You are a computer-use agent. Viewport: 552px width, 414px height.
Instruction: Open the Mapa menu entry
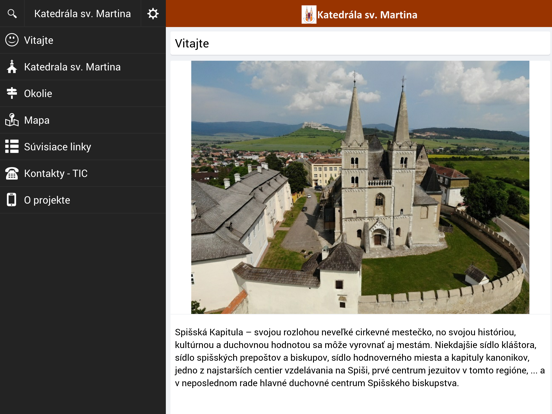[83, 120]
